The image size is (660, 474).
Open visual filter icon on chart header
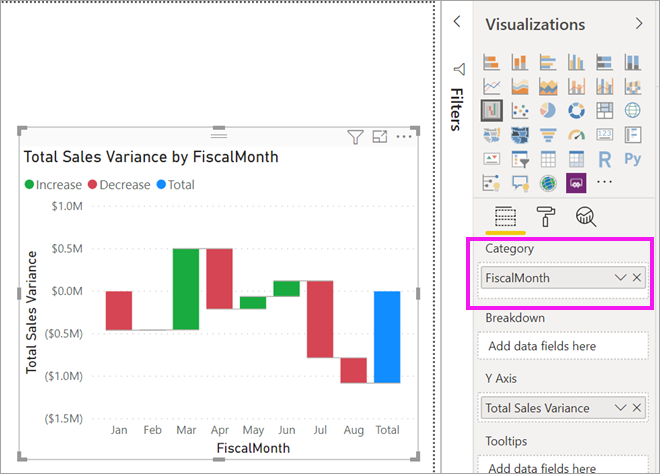[x=355, y=137]
